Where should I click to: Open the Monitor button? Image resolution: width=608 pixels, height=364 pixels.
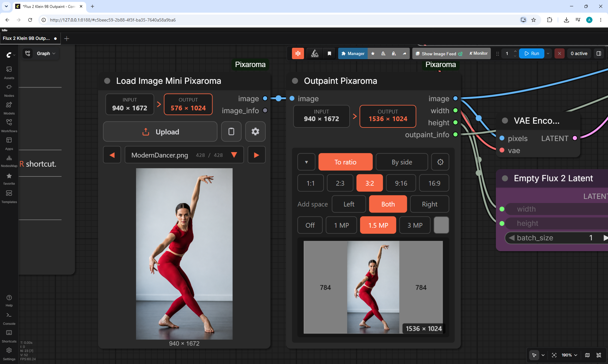(x=478, y=53)
